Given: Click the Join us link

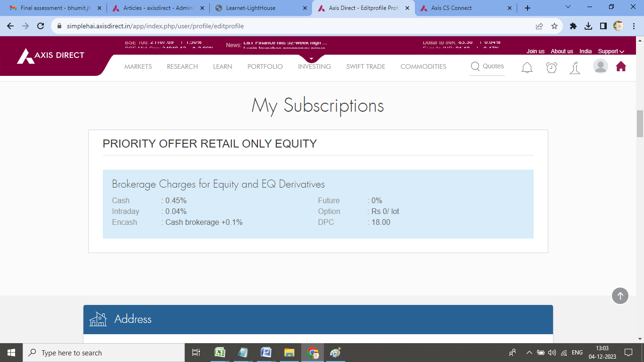Looking at the screenshot, I should tap(536, 51).
